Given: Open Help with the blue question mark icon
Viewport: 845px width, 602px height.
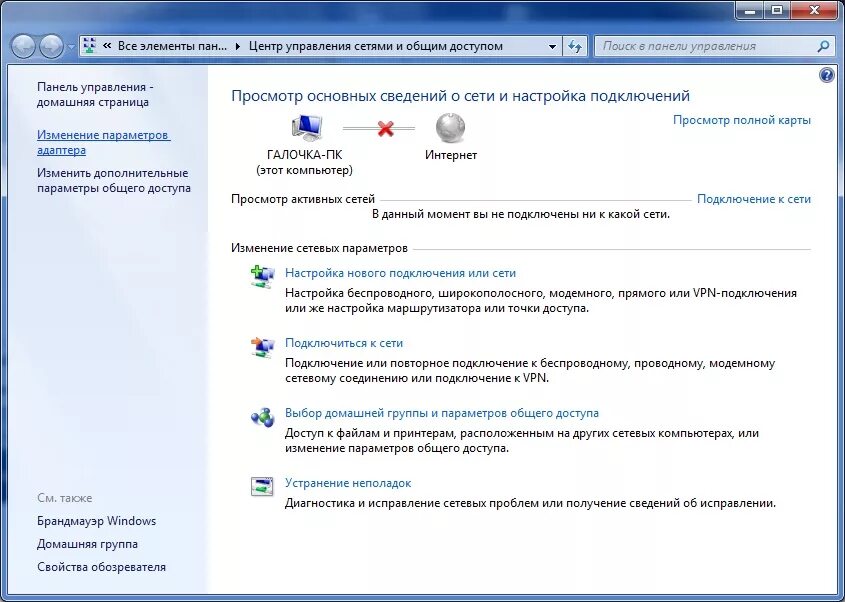Looking at the screenshot, I should 827,75.
